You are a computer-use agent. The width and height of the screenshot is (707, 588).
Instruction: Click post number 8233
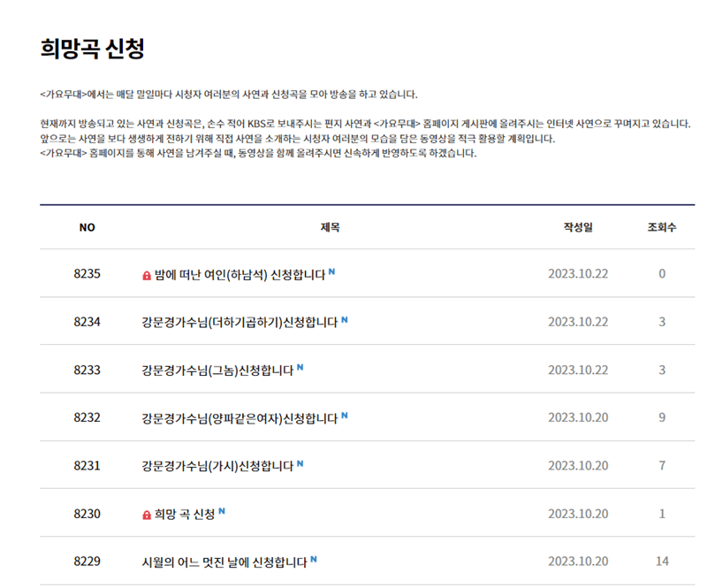coord(87,370)
